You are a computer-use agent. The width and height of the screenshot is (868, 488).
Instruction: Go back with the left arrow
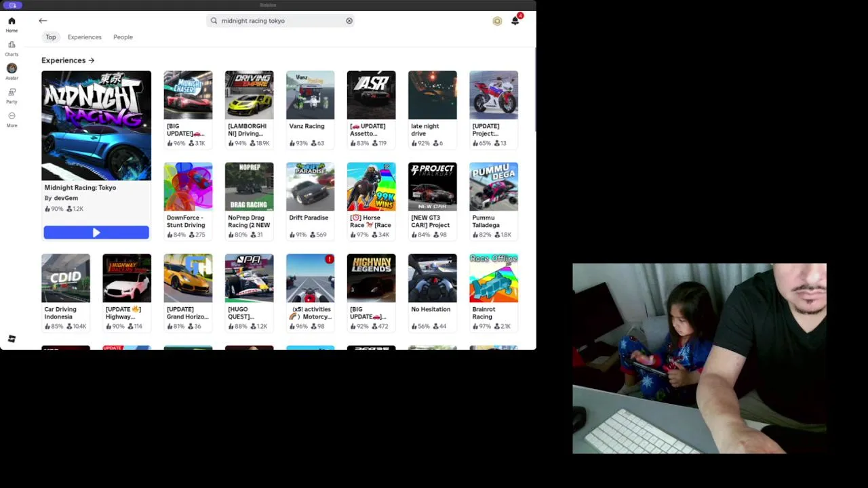pos(43,21)
